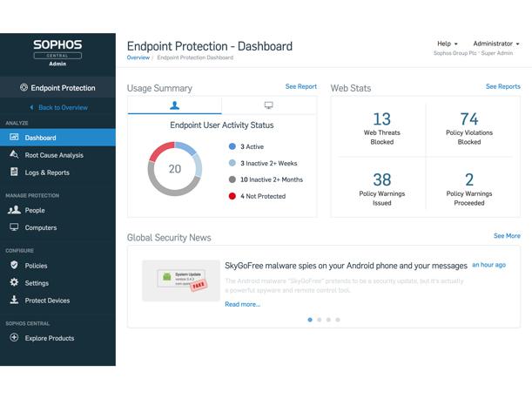Open the Dashboard menu item
This screenshot has width=532, height=399.
tap(57, 138)
